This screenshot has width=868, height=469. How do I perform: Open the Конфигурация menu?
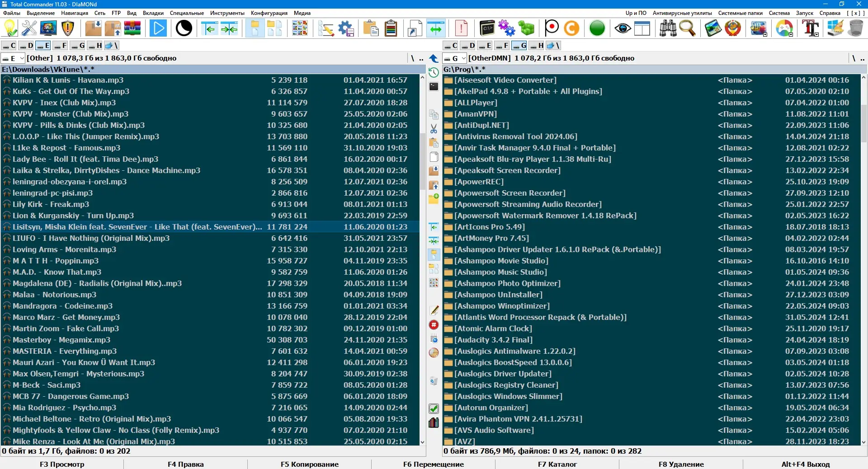269,13
